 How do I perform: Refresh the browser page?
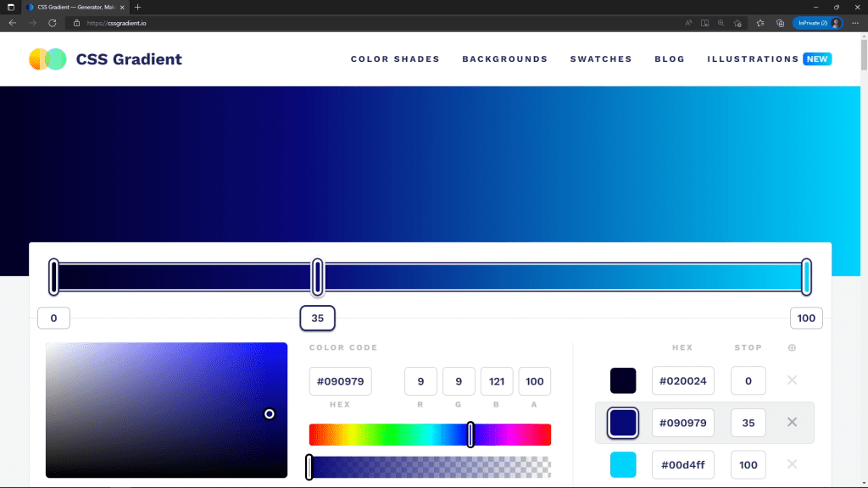click(52, 23)
